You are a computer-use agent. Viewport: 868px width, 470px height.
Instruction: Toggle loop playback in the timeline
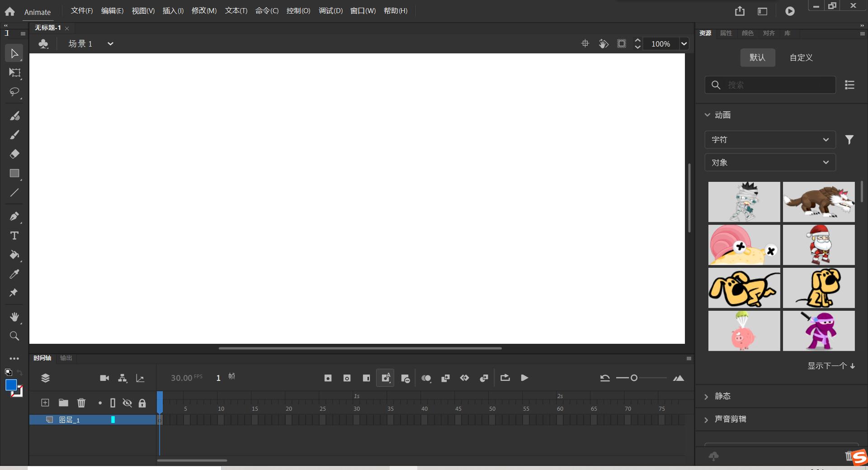click(x=505, y=378)
